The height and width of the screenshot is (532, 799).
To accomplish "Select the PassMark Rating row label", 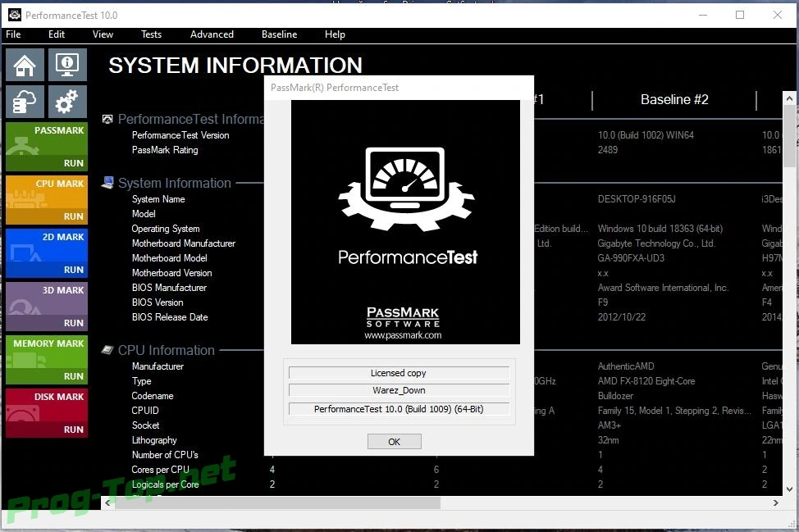I will 165,150.
